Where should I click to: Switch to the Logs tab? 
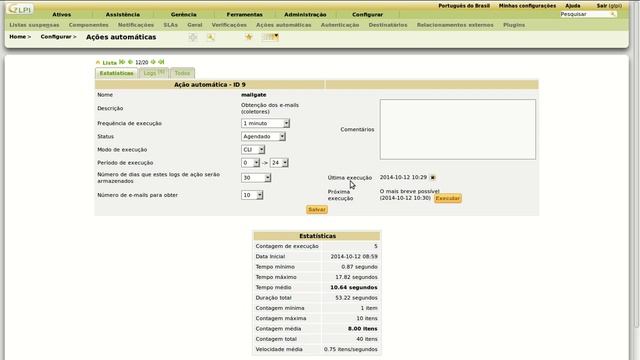(x=154, y=73)
